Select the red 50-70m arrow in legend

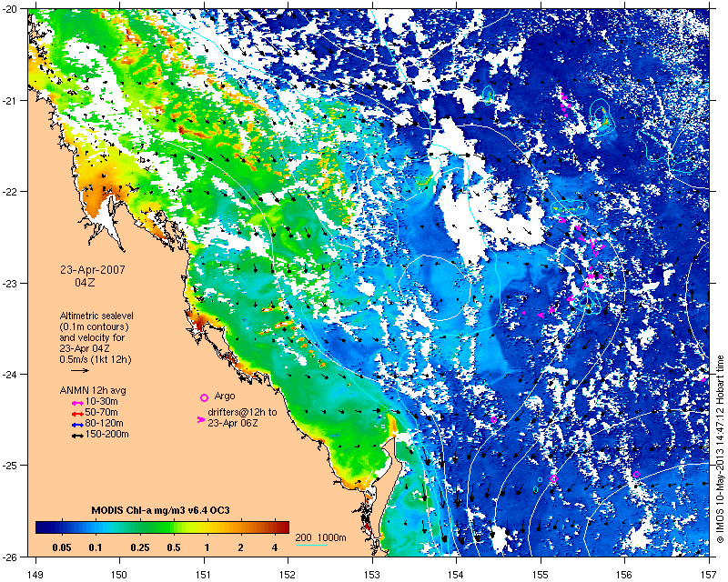coord(77,414)
